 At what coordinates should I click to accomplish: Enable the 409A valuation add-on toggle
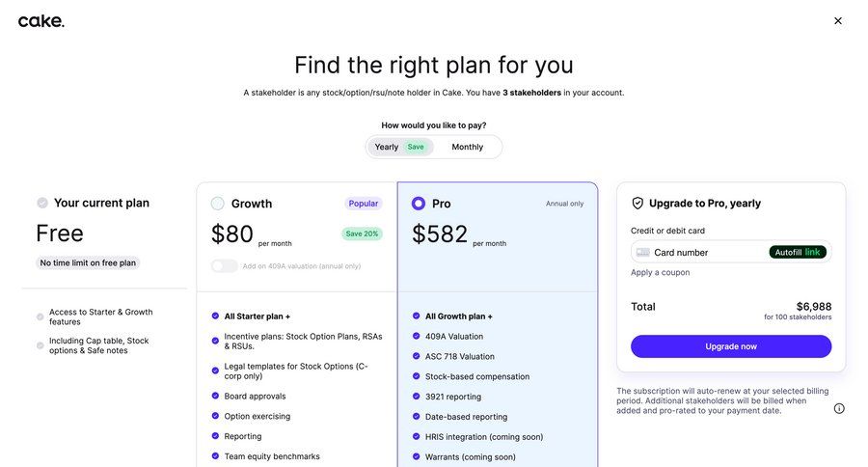point(224,266)
